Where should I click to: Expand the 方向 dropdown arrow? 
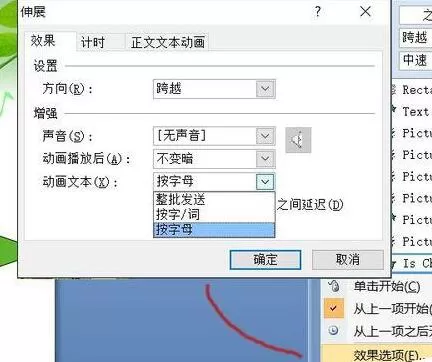265,89
